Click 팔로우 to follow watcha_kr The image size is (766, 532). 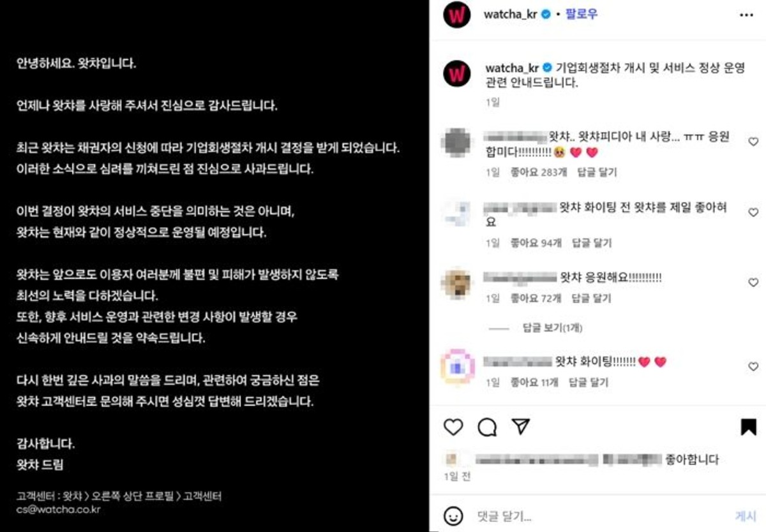point(581,13)
